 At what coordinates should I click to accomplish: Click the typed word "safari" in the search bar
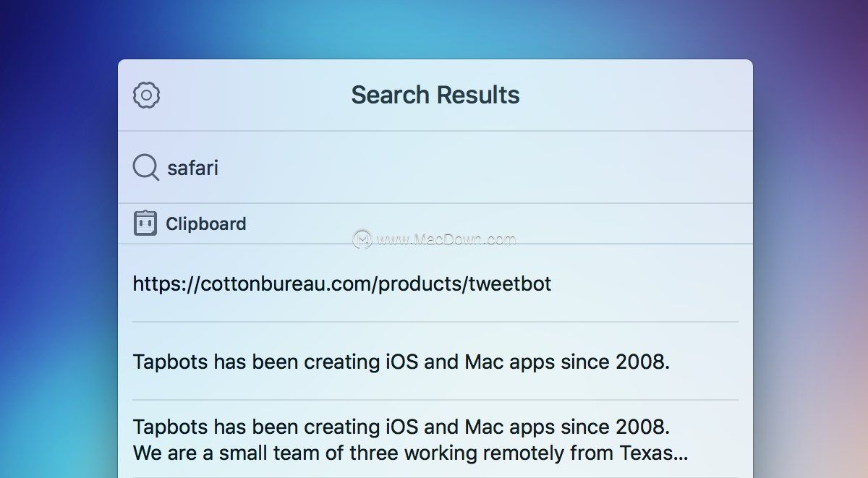(192, 168)
